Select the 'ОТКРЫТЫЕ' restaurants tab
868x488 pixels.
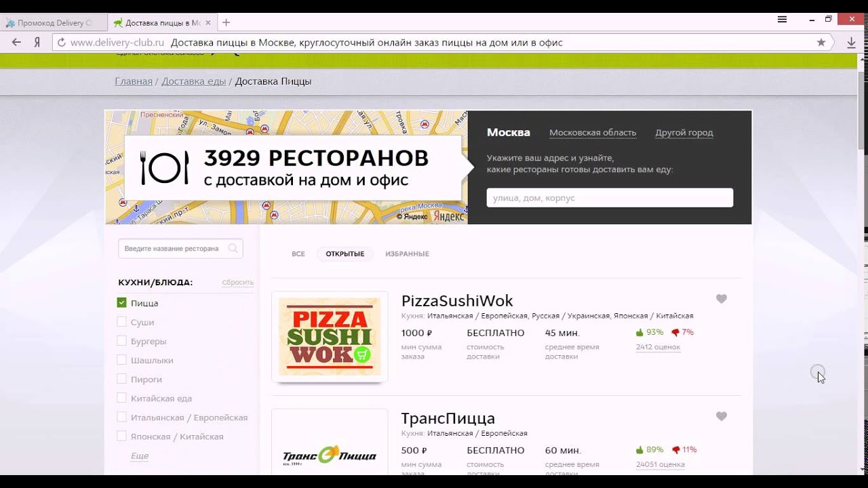[x=344, y=253]
